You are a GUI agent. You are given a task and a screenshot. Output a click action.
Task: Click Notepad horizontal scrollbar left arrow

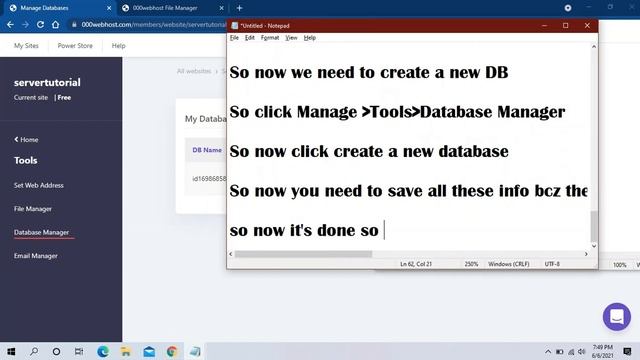click(231, 254)
